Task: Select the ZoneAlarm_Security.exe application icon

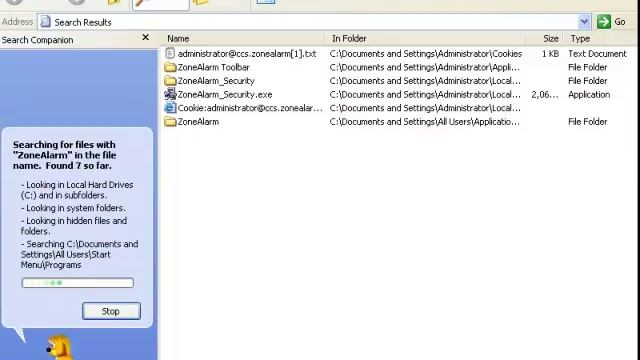Action: coord(170,94)
